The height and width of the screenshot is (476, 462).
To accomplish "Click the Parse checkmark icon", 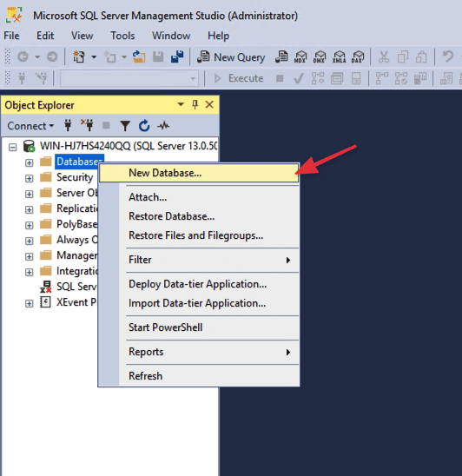I will 299,79.
